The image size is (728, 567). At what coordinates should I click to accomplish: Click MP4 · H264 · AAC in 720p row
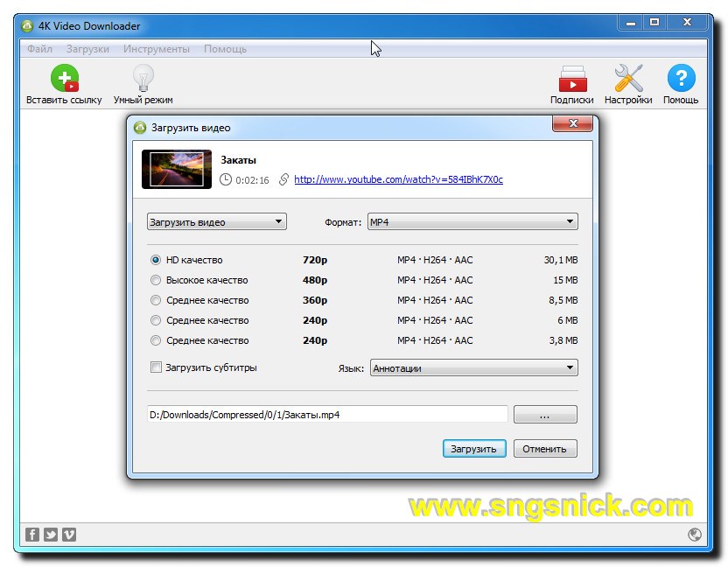[435, 260]
